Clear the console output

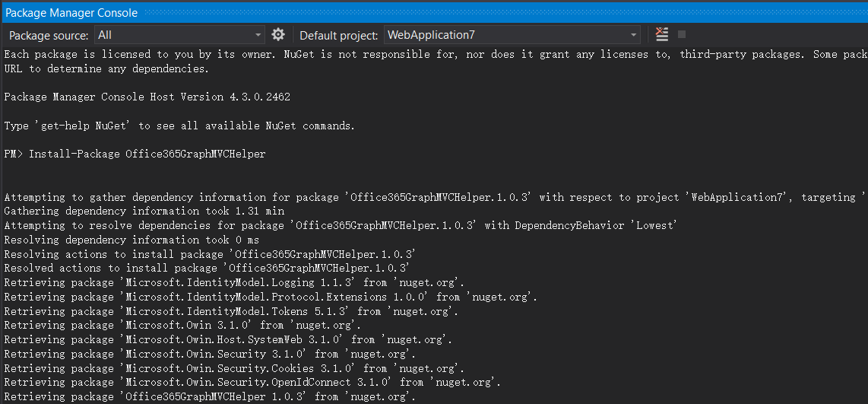662,35
